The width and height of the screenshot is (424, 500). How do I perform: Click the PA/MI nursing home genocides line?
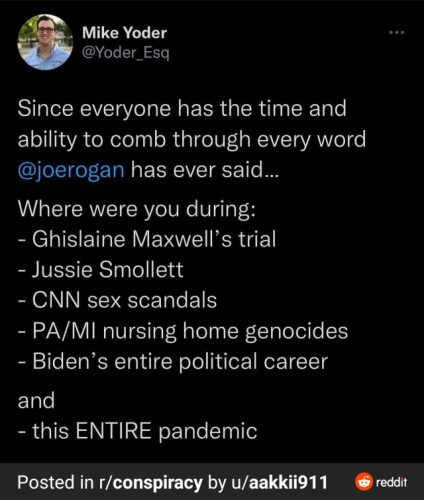(x=183, y=331)
